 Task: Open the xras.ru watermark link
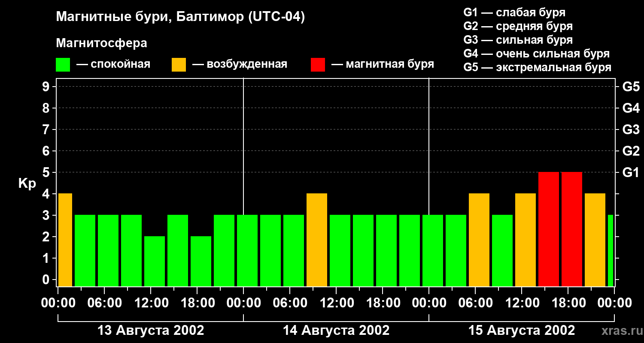[x=620, y=331]
